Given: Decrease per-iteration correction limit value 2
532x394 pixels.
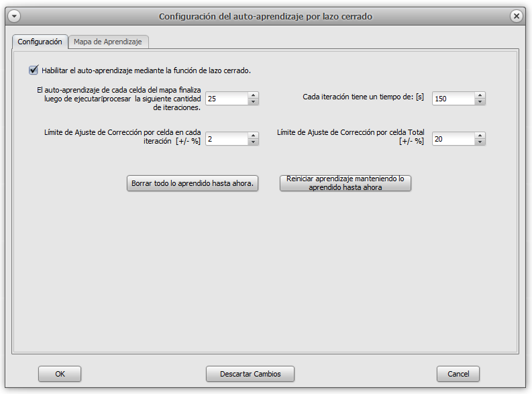Looking at the screenshot, I should click(x=253, y=142).
